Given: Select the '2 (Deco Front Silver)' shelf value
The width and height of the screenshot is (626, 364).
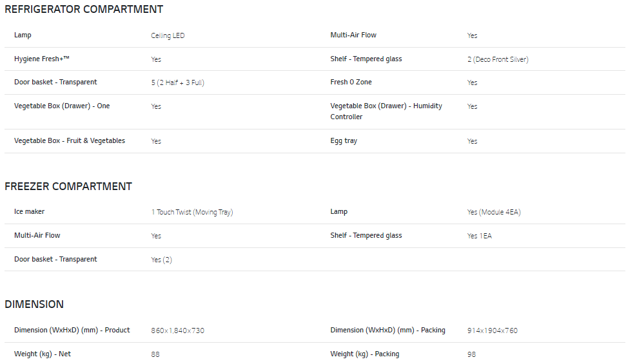Looking at the screenshot, I should (x=498, y=59).
